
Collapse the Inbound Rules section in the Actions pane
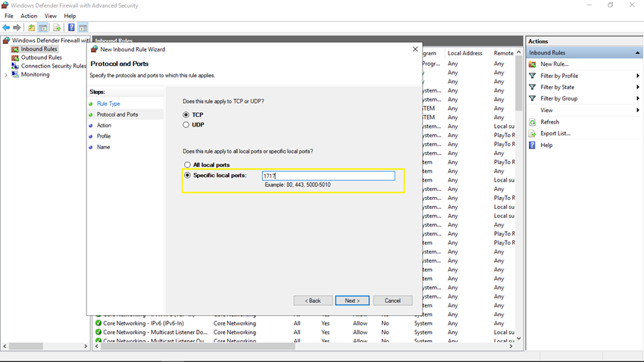637,52
